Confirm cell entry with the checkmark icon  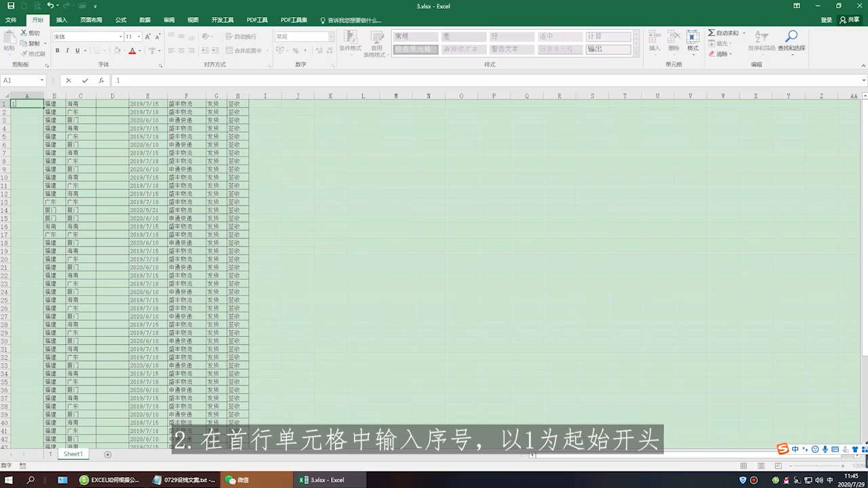click(85, 81)
